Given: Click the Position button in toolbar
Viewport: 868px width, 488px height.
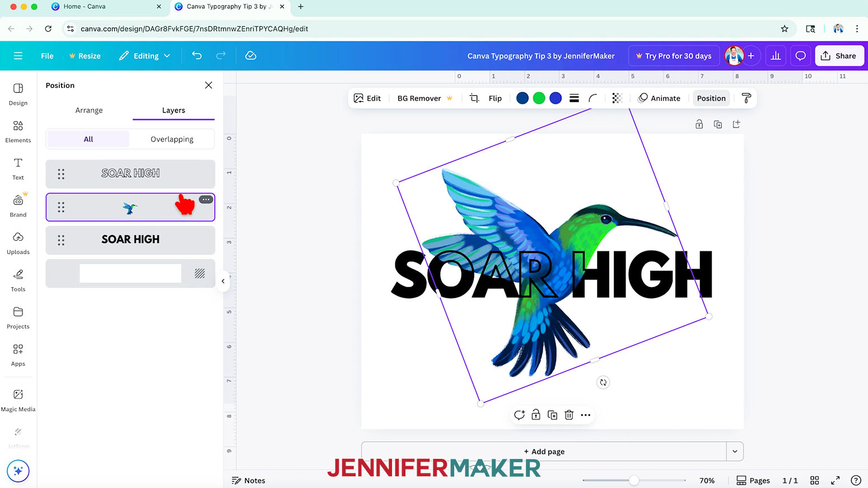Looking at the screenshot, I should (711, 98).
